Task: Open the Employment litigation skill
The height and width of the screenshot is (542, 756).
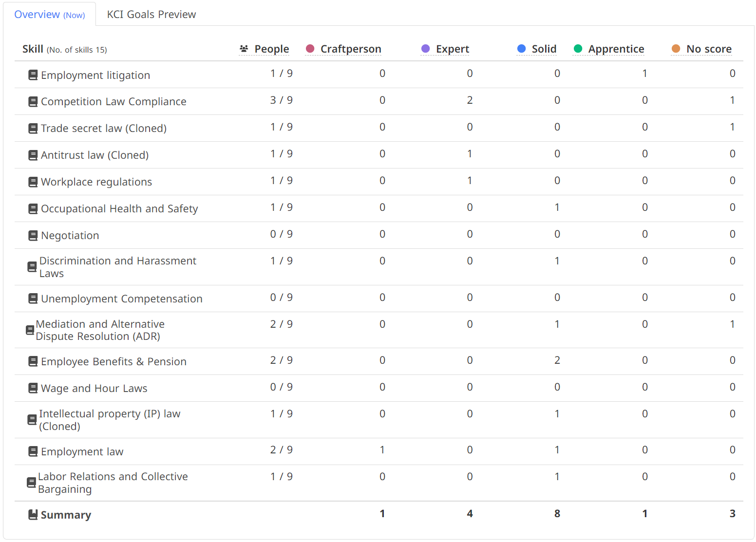Action: 95,75
